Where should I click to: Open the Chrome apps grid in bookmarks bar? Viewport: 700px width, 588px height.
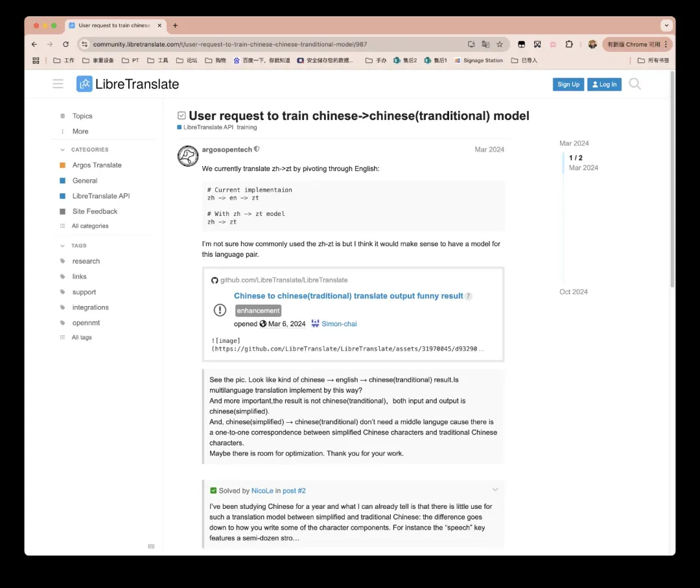(x=36, y=60)
